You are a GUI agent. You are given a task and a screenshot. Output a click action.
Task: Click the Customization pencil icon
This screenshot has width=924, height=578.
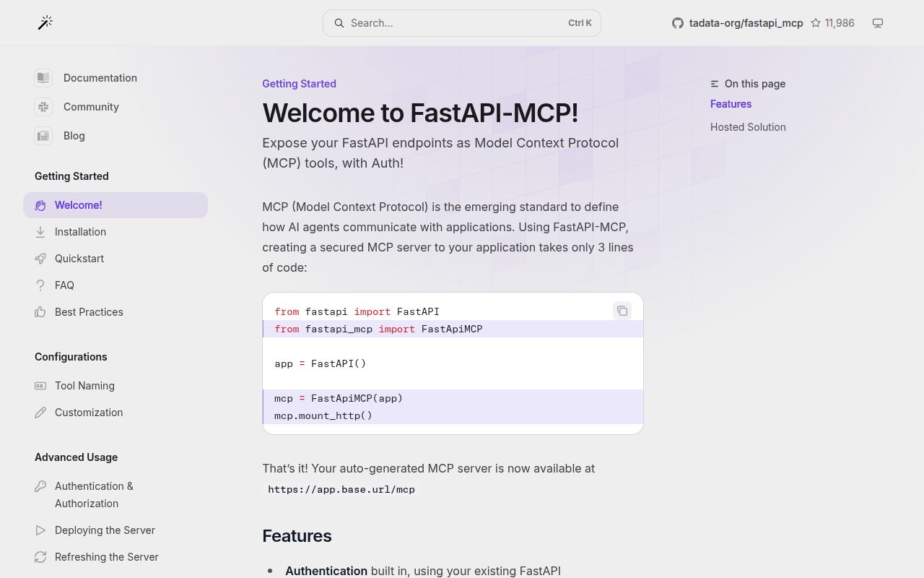pos(40,413)
